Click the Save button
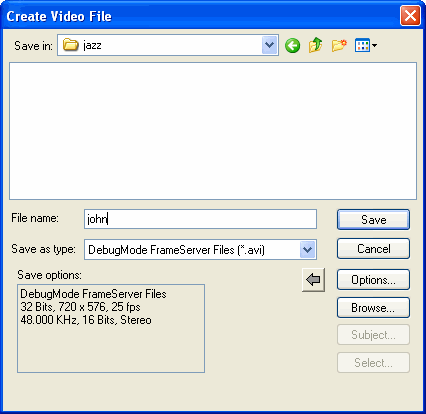The image size is (426, 414). [x=373, y=219]
